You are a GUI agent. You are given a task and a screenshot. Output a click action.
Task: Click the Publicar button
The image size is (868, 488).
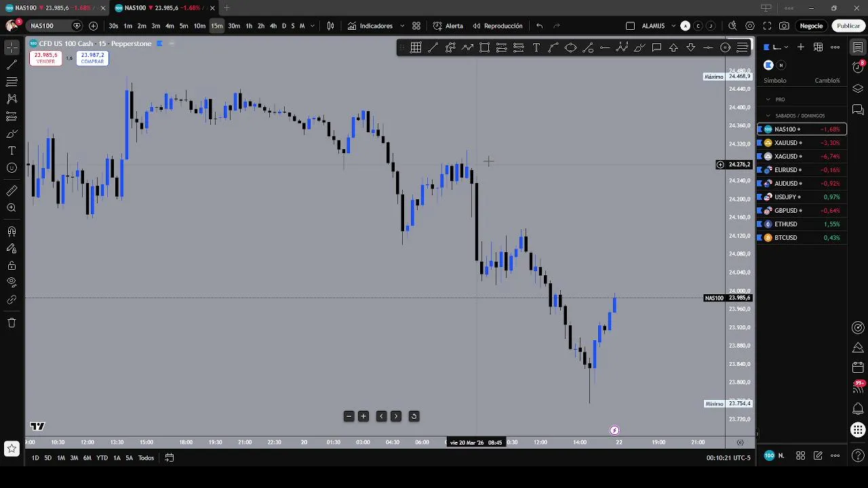(848, 26)
